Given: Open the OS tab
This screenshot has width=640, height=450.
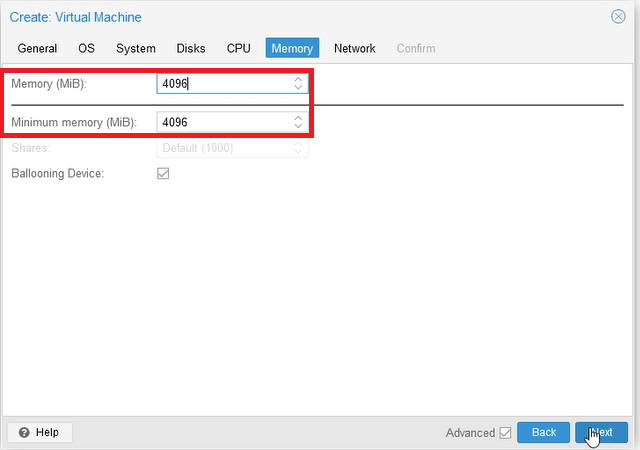Looking at the screenshot, I should point(86,48).
